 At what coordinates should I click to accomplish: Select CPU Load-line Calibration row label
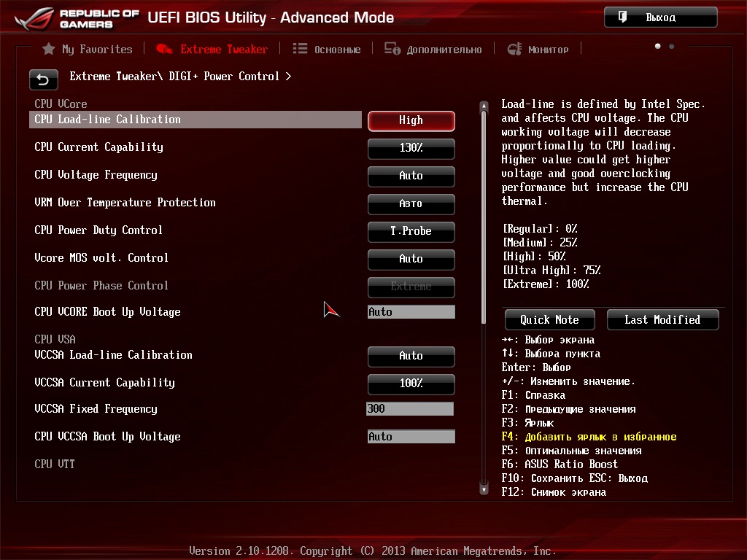[108, 120]
